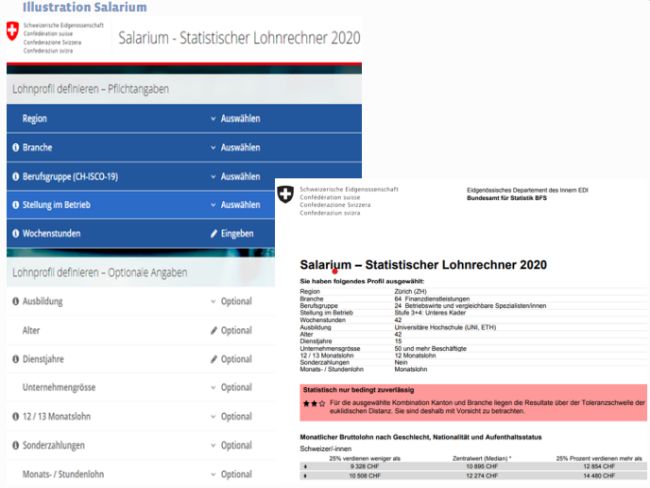
Task: Click Eingeben for Wochenstunden
Action: [231, 234]
